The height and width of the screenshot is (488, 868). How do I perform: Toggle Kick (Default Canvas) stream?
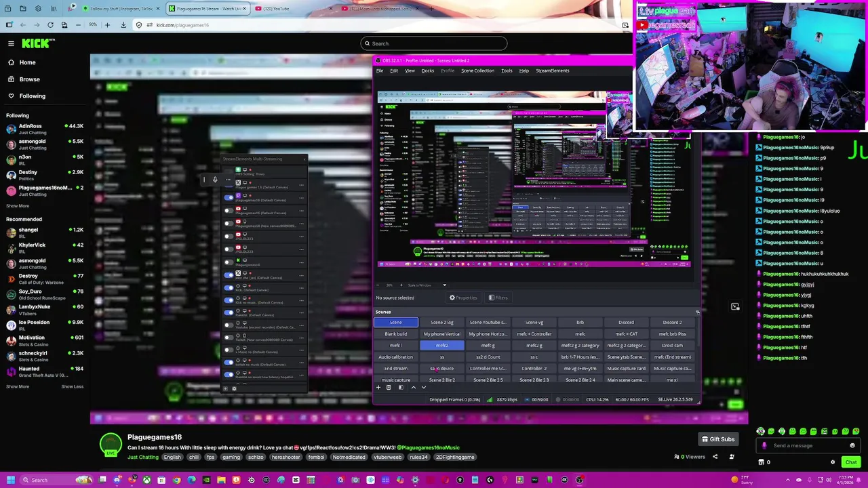pyautogui.click(x=229, y=287)
